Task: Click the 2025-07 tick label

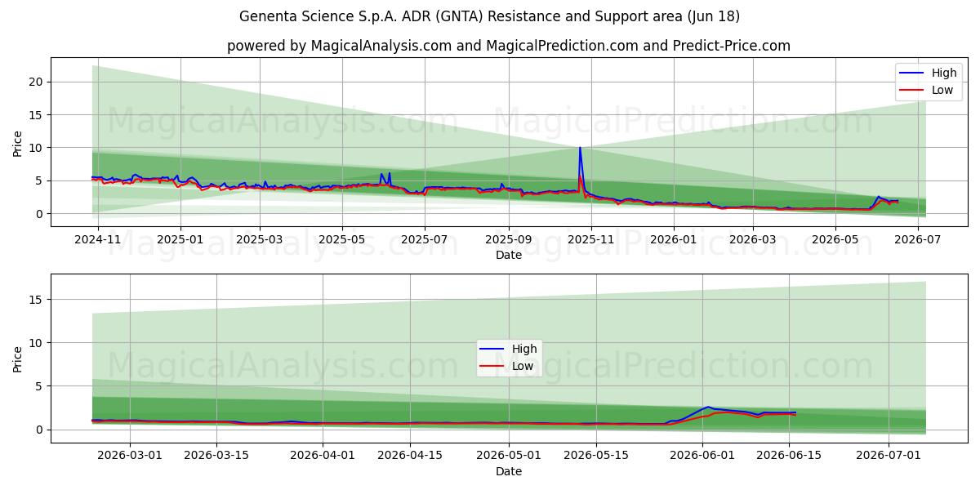Action: 424,239
